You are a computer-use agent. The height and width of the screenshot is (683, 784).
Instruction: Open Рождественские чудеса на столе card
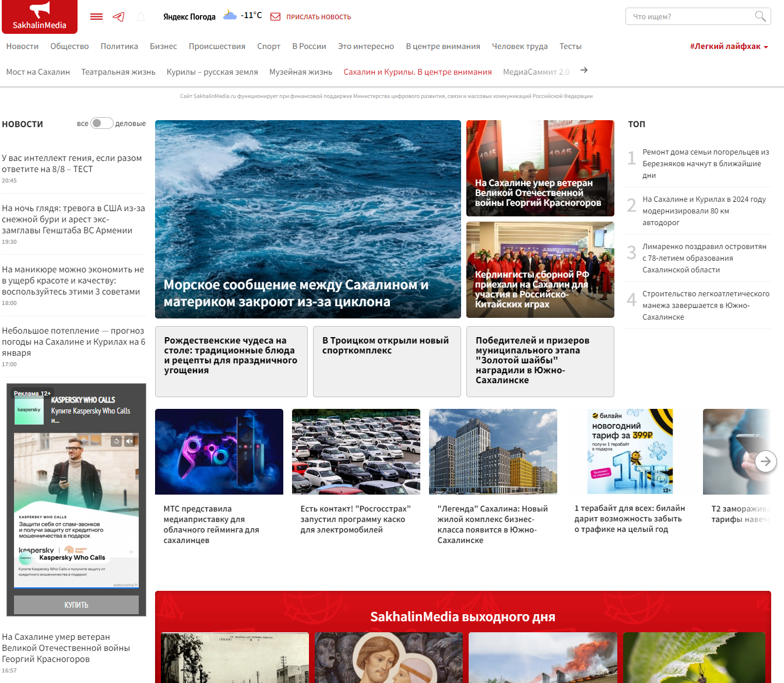pos(231,362)
